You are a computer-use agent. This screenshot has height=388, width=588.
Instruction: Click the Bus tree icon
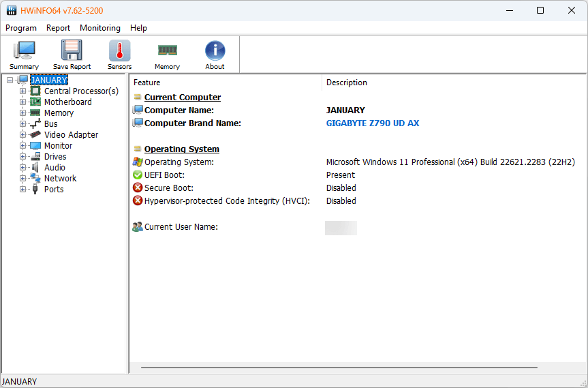(35, 124)
